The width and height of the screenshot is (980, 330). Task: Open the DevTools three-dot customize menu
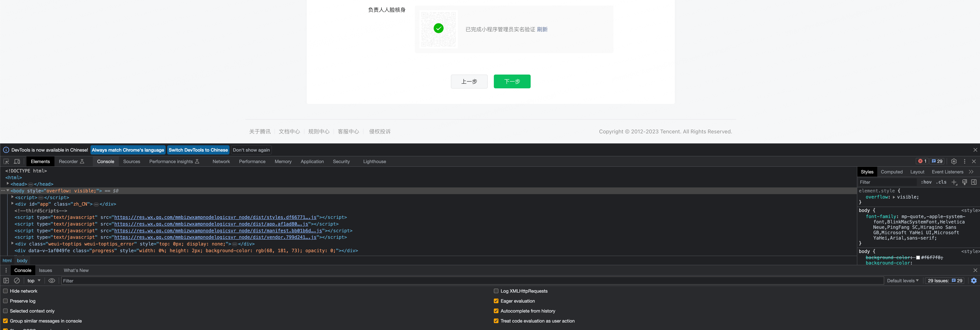[964, 162]
